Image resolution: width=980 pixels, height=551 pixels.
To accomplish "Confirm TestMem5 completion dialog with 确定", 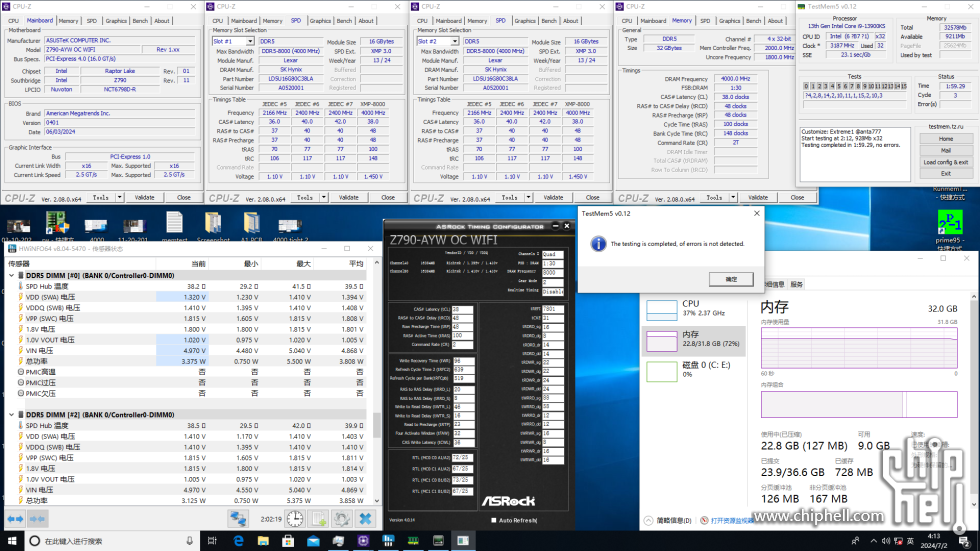I will point(731,279).
